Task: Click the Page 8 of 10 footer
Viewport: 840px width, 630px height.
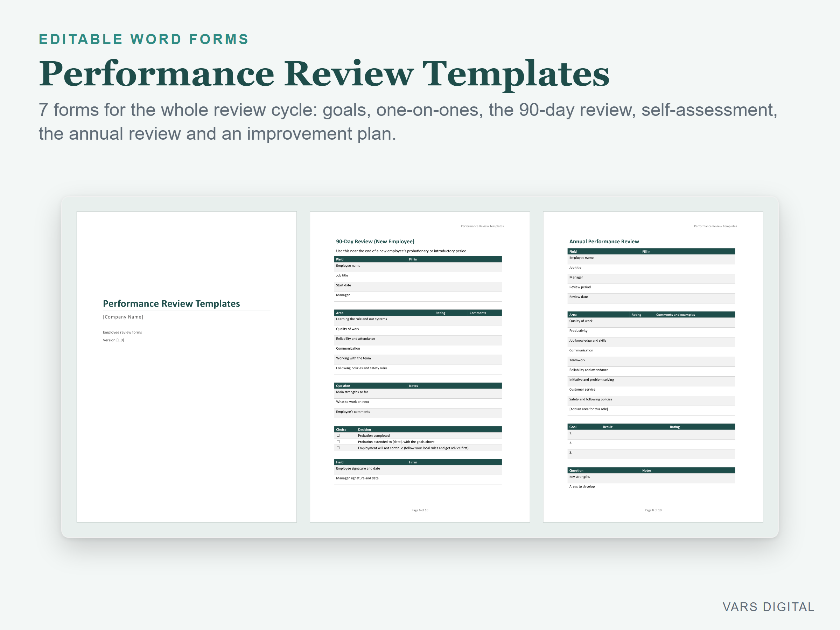Action: pos(653,510)
